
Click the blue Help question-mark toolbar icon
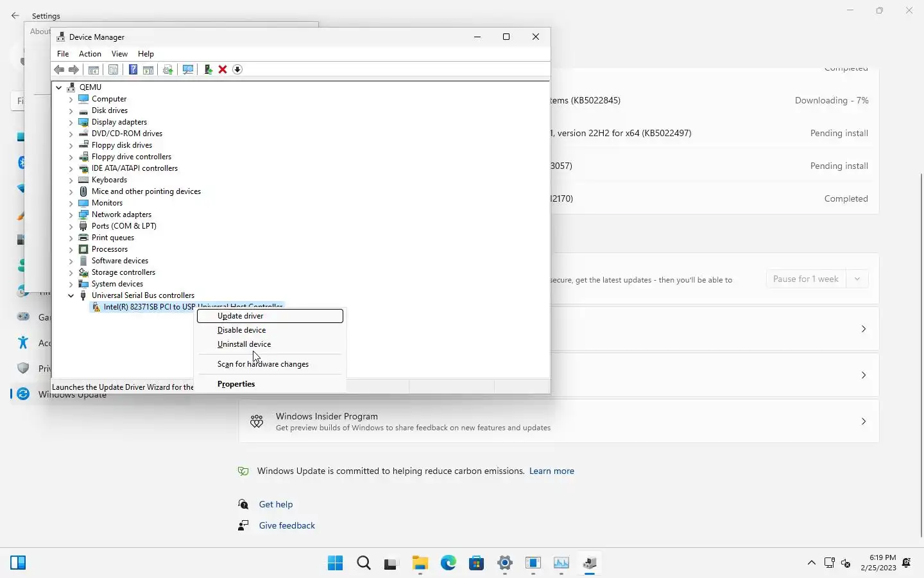(x=133, y=69)
